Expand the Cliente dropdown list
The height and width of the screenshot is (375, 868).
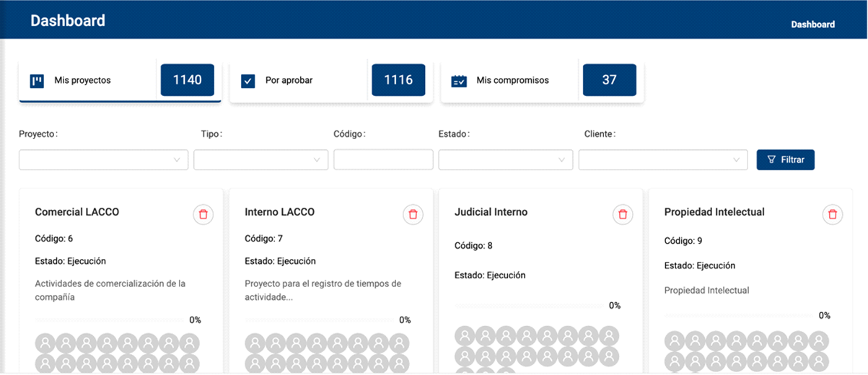(x=662, y=160)
